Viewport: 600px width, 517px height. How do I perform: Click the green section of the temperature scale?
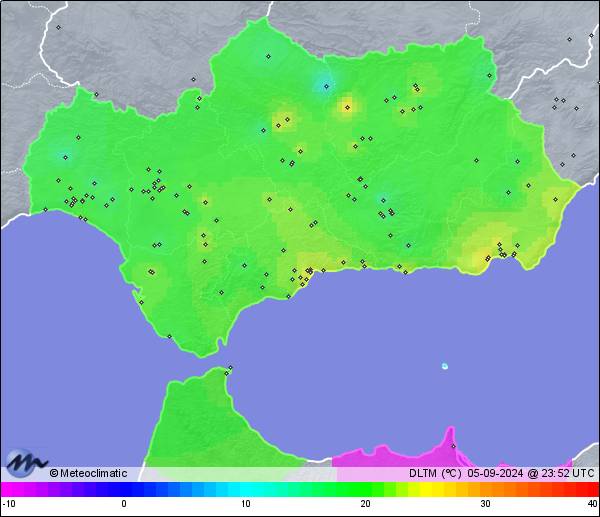[340, 490]
